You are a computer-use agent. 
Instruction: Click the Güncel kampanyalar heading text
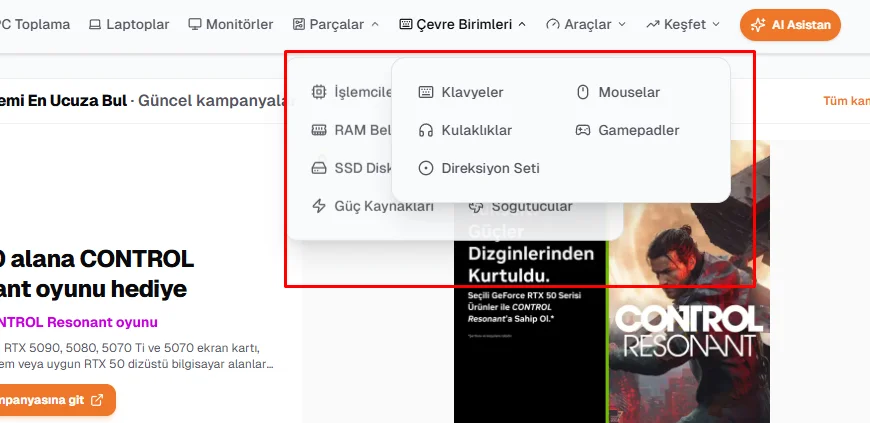coord(216,101)
